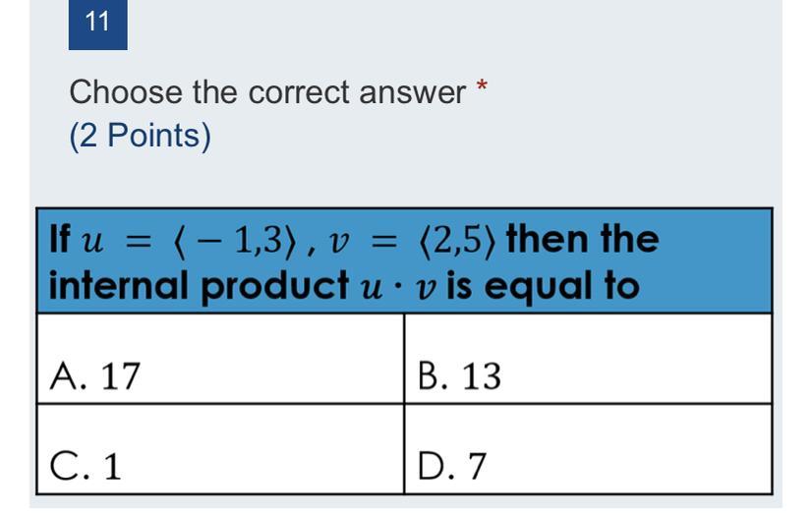Select answer cell C. 1
This screenshot has width=812, height=515.
pos(220,449)
